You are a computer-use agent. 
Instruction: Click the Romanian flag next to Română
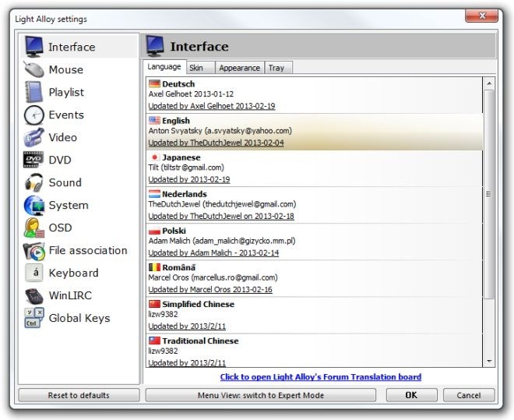pos(154,267)
